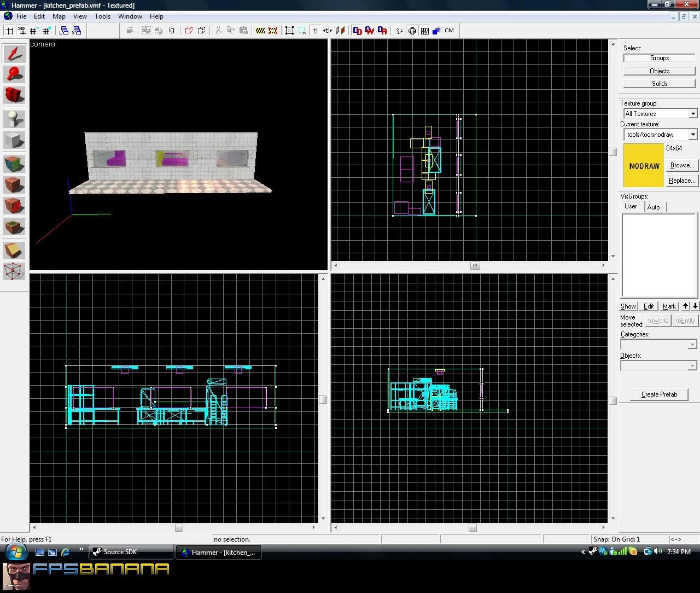Toggle texture lock tl button
Viewport: 700px width, 593px height.
[315, 31]
